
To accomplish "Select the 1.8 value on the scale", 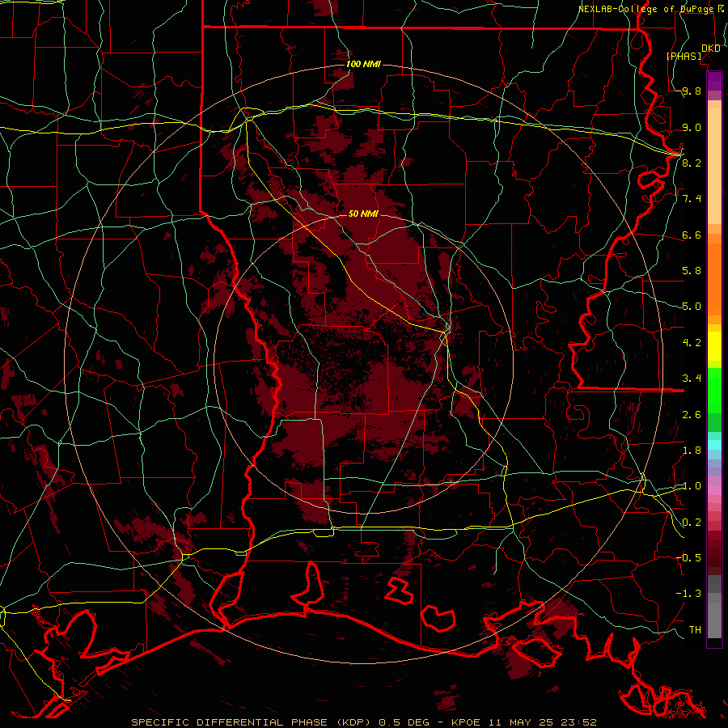I will (692, 451).
